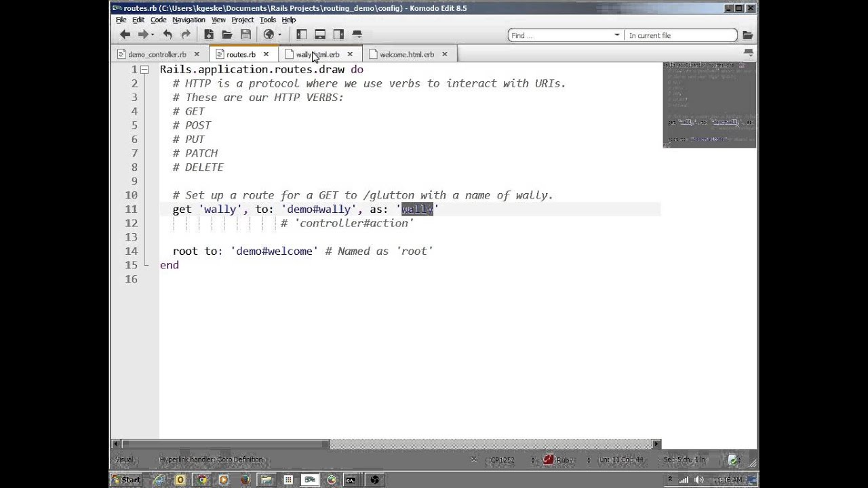
Task: Close the wally.html.erb tab
Action: (x=350, y=54)
